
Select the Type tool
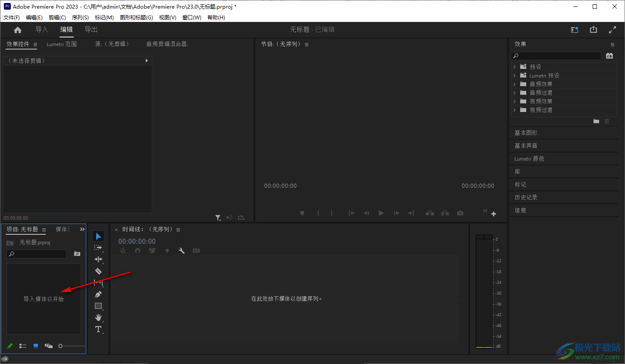tap(98, 329)
